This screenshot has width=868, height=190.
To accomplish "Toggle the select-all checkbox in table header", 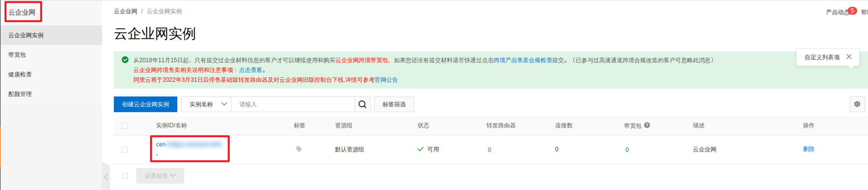I will [125, 126].
